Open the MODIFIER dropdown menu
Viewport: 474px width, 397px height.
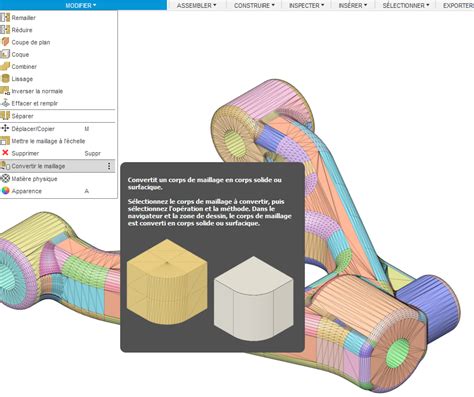[x=81, y=5]
